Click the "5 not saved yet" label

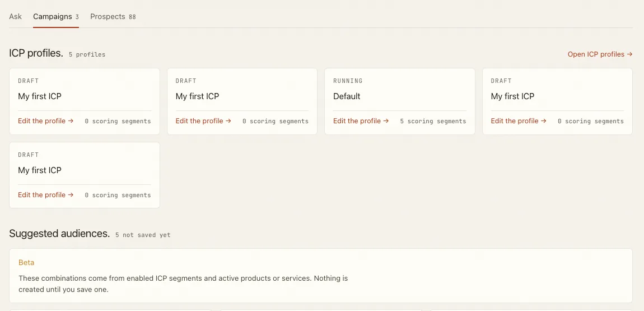click(142, 235)
